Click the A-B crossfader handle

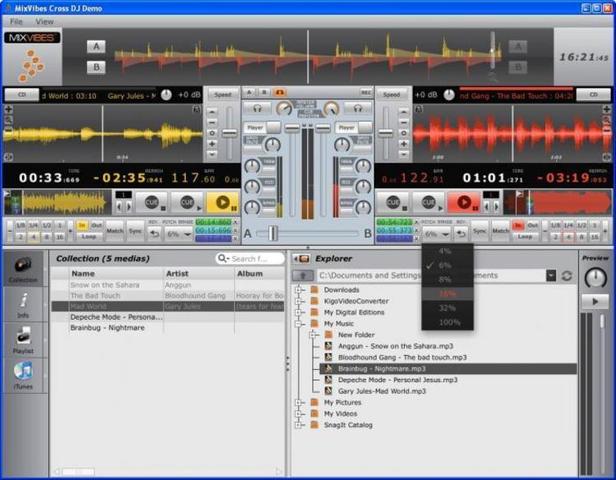273,233
